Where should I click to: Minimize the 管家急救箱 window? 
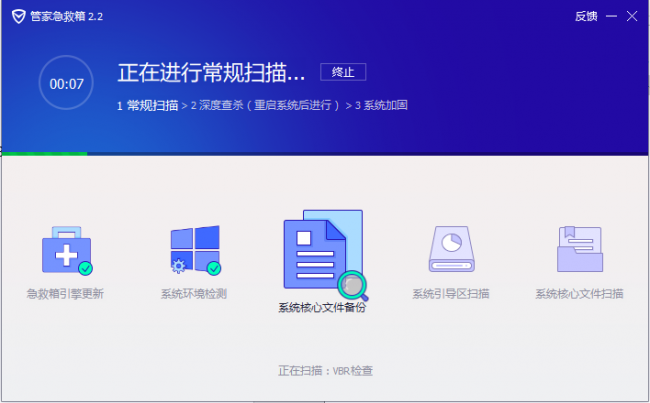click(x=610, y=16)
